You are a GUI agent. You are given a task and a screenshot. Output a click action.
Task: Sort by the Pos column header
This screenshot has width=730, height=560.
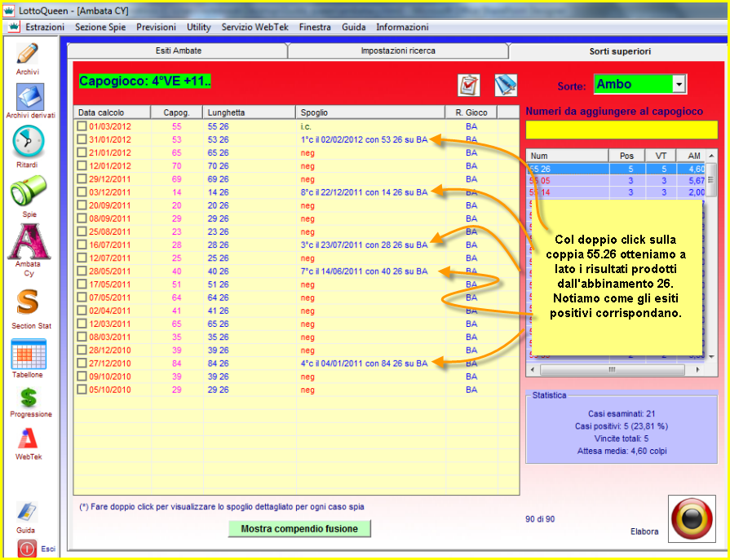point(626,156)
